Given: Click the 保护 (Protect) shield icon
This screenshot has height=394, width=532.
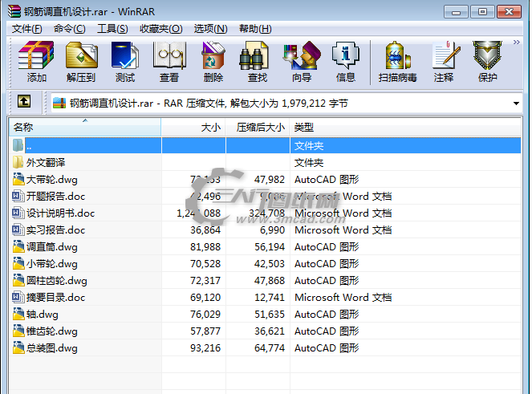Looking at the screenshot, I should click(x=488, y=62).
